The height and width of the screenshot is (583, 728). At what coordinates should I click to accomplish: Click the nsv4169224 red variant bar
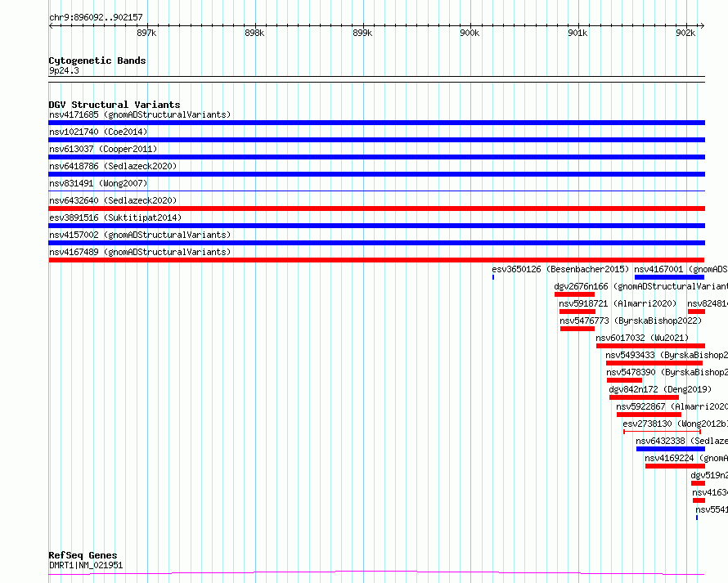675,466
